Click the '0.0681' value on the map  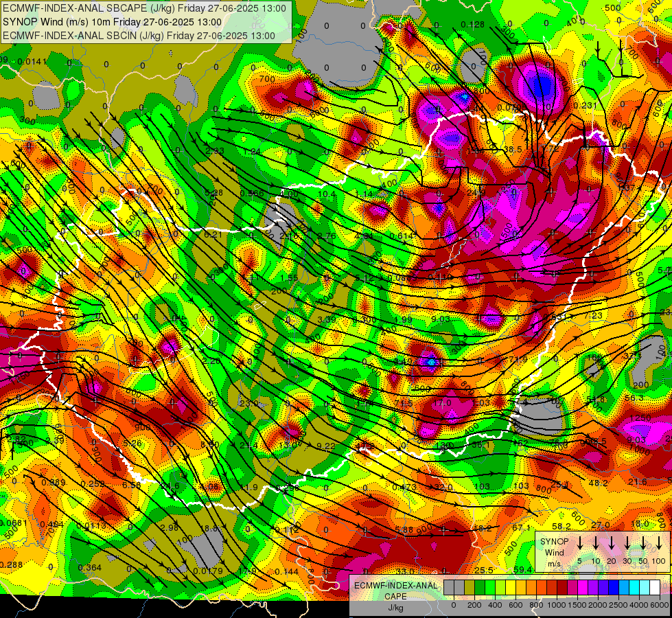click(13, 523)
